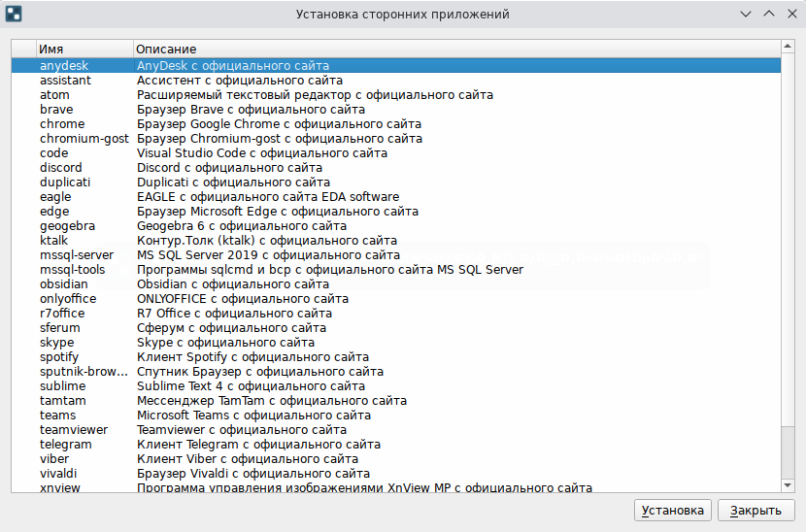Select the sputnik-brow... row
Screen dimensions: 806x532
pyautogui.click(x=396, y=371)
